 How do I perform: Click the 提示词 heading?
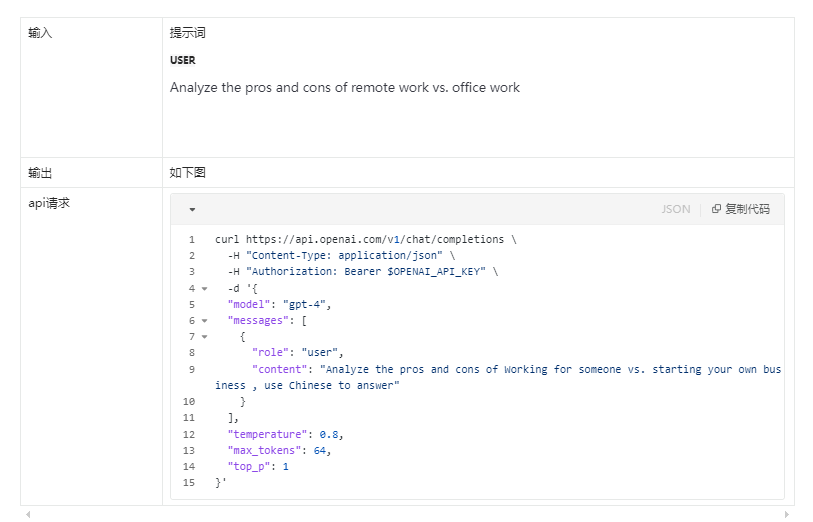pos(188,33)
